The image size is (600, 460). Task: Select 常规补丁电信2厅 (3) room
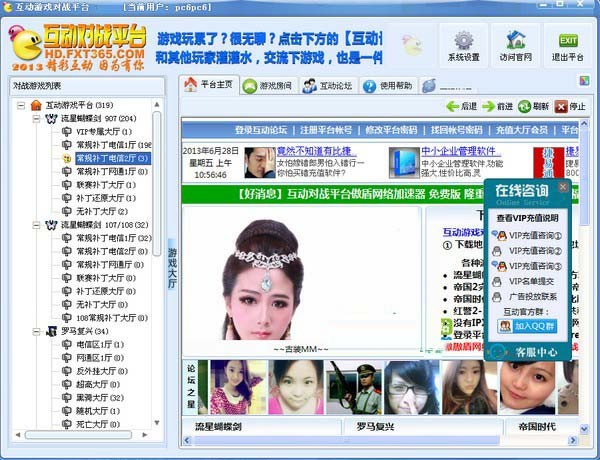[x=112, y=158]
